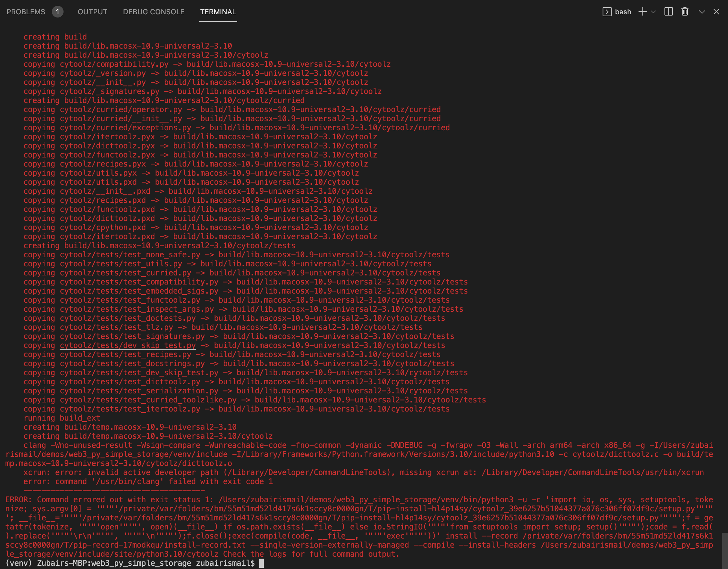Viewport: 728px width, 569px height.
Task: Click the Problems count badge showing 1
Action: [58, 12]
